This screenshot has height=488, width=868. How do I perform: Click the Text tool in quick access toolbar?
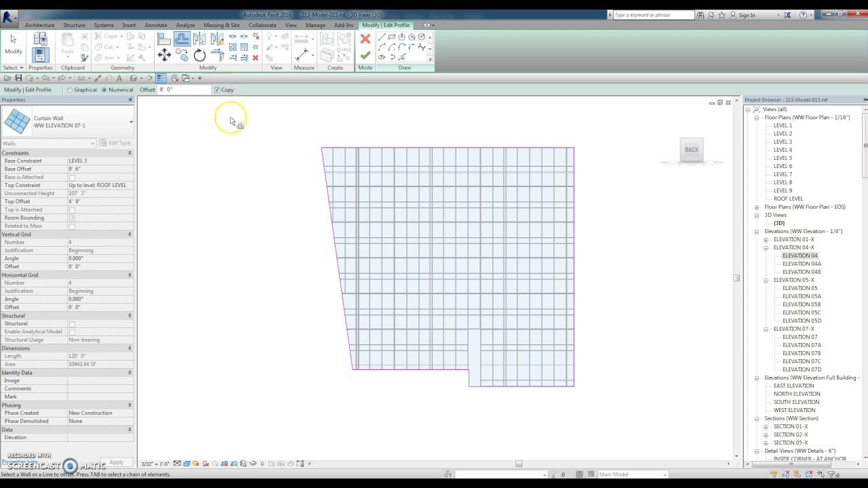[x=119, y=79]
